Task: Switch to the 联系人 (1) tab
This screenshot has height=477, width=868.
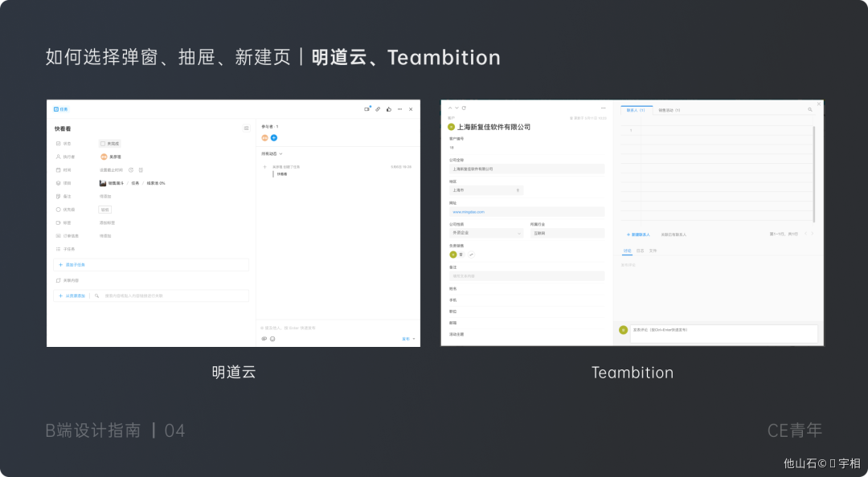Action: coord(636,110)
